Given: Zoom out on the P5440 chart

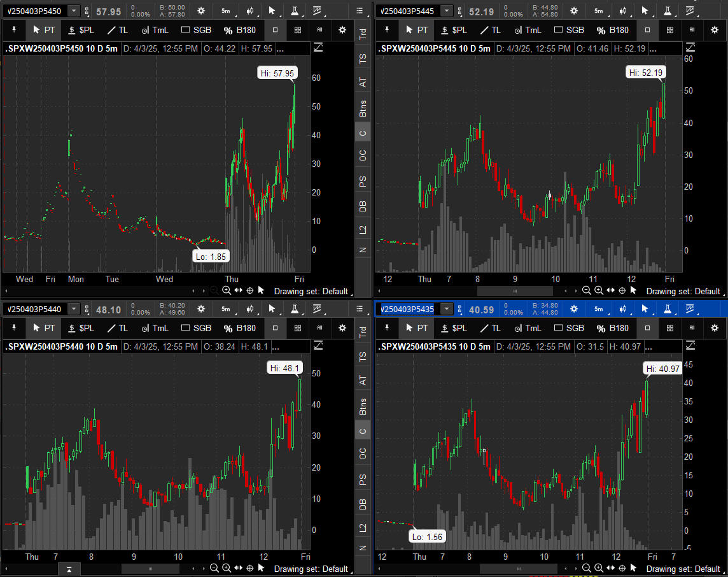Looking at the screenshot, I should (214, 568).
